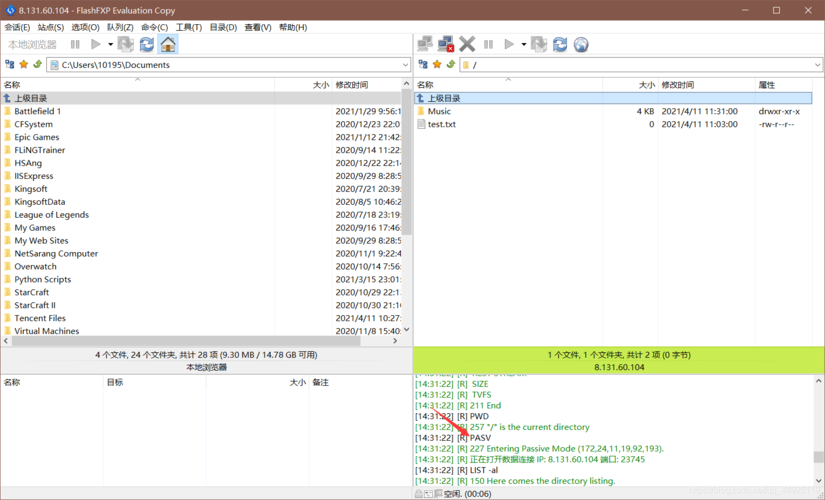The height and width of the screenshot is (500, 825).
Task: Click the home local browser icon
Action: [168, 45]
